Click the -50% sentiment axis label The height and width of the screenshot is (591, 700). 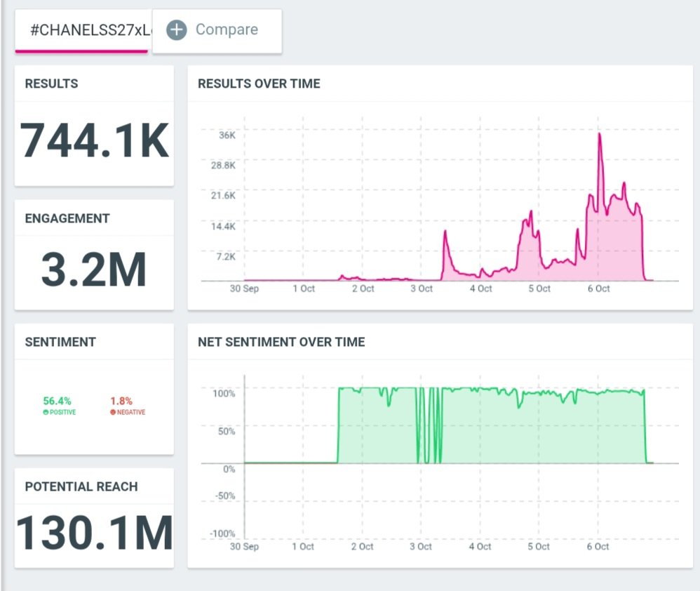pyautogui.click(x=225, y=496)
